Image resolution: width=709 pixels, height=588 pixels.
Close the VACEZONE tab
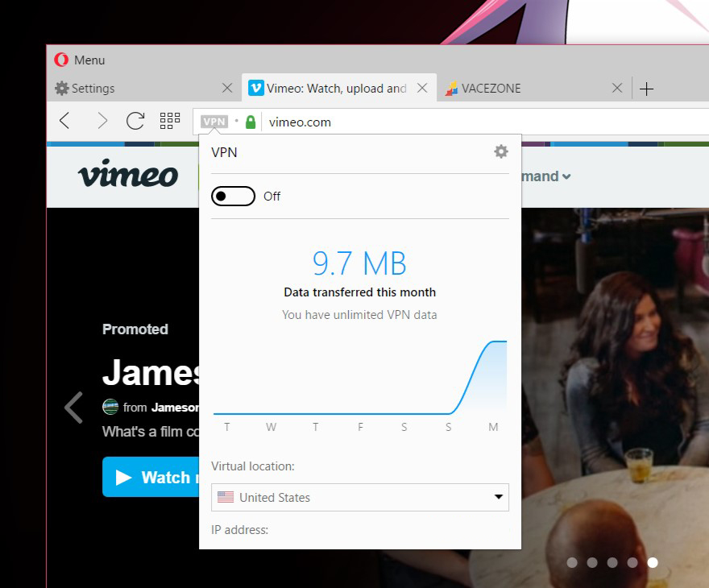click(x=617, y=88)
